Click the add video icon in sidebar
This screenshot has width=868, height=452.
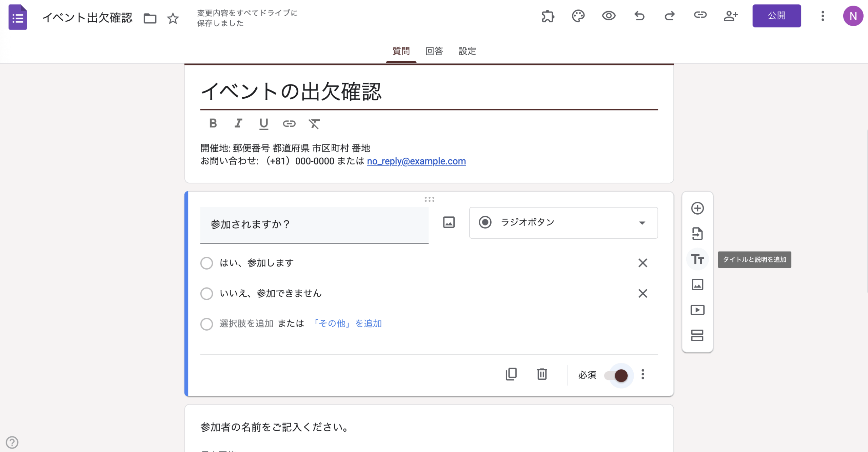[697, 310]
